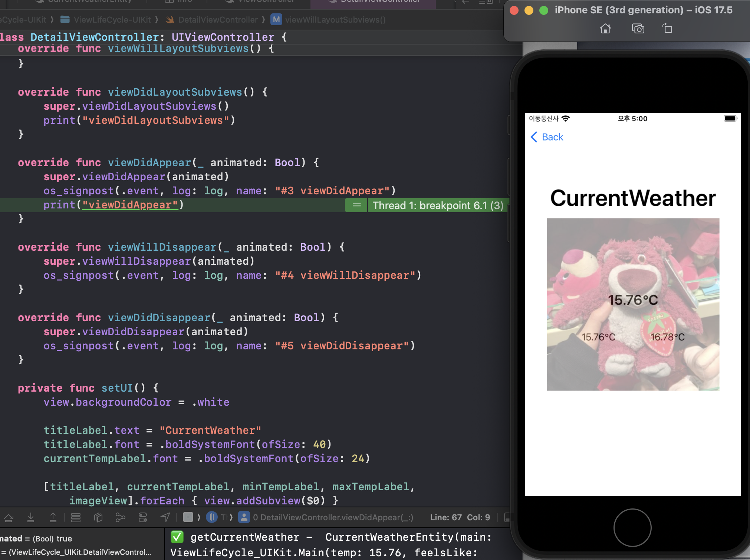The height and width of the screenshot is (560, 750).
Task: Click the bear image in simulator
Action: pyautogui.click(x=633, y=304)
